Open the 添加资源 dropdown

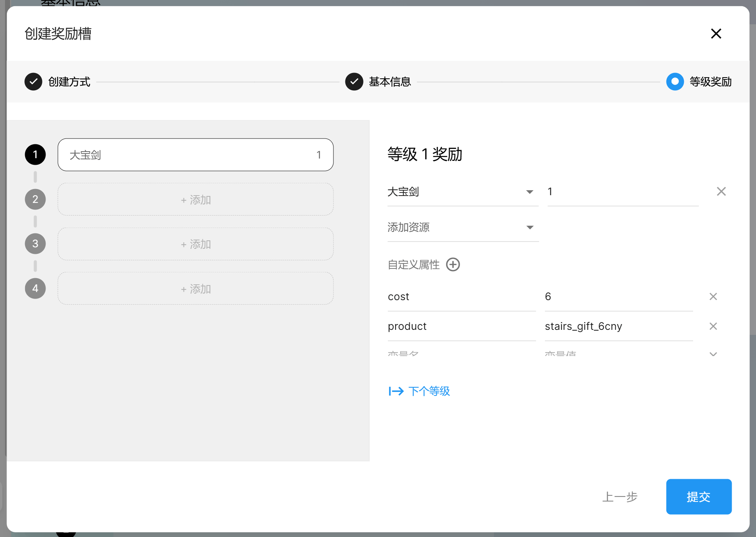(x=462, y=227)
